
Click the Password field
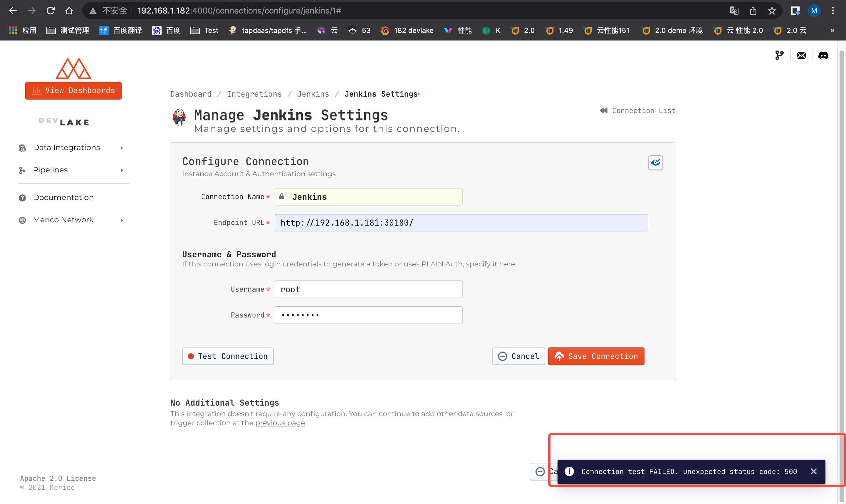tap(368, 315)
